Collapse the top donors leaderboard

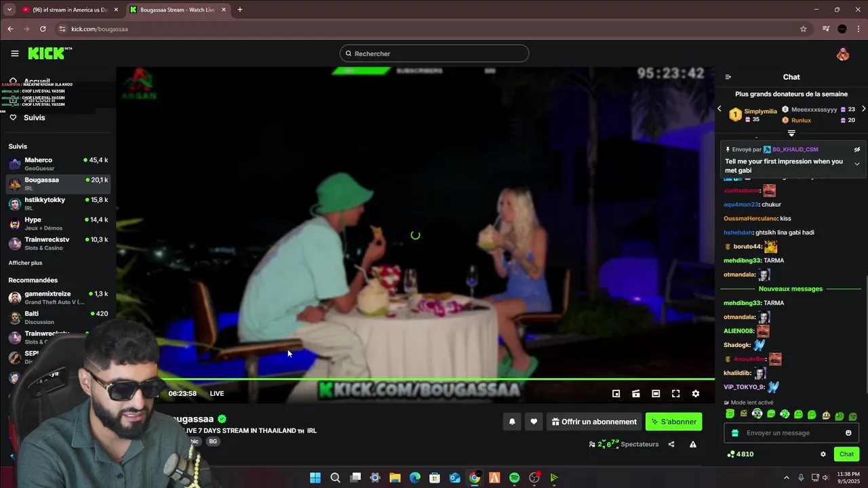[x=791, y=133]
